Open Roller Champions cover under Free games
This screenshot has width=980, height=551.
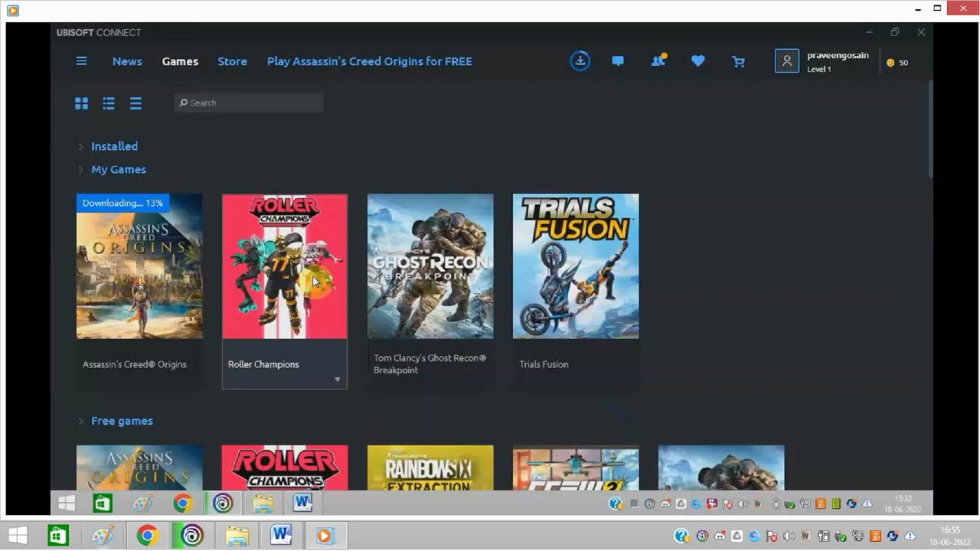[285, 468]
